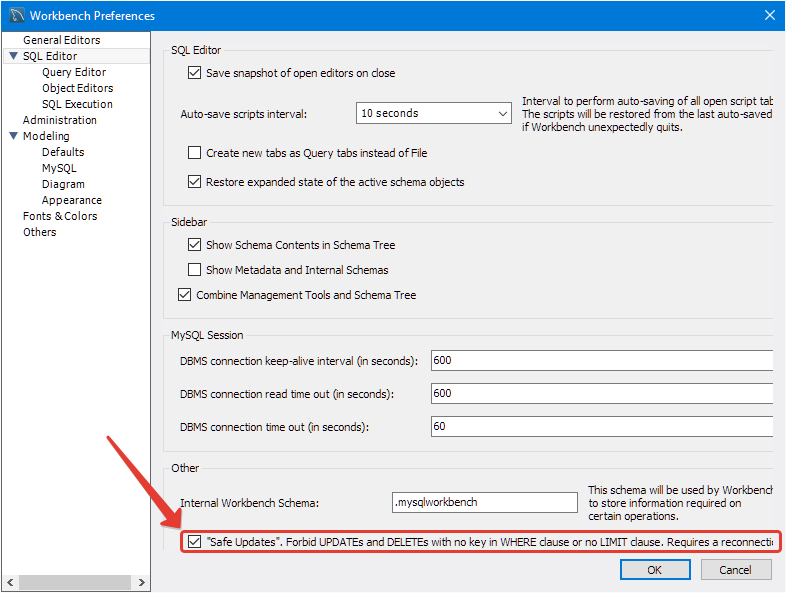The height and width of the screenshot is (593, 786).
Task: Click the sidebar horizontal scrollbar thumb
Action: coord(75,582)
